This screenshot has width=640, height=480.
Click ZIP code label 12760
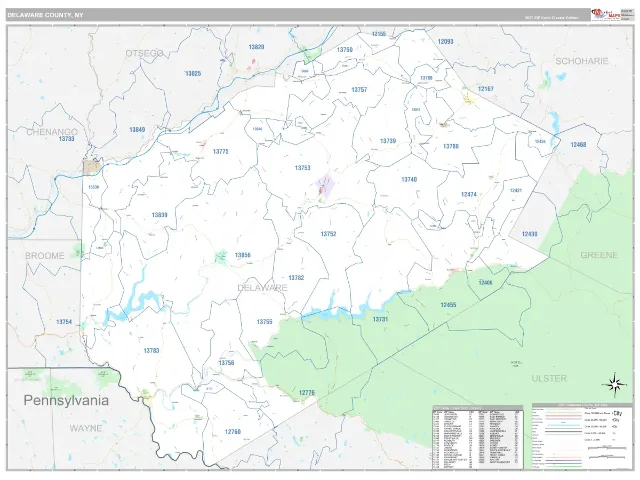click(x=233, y=431)
